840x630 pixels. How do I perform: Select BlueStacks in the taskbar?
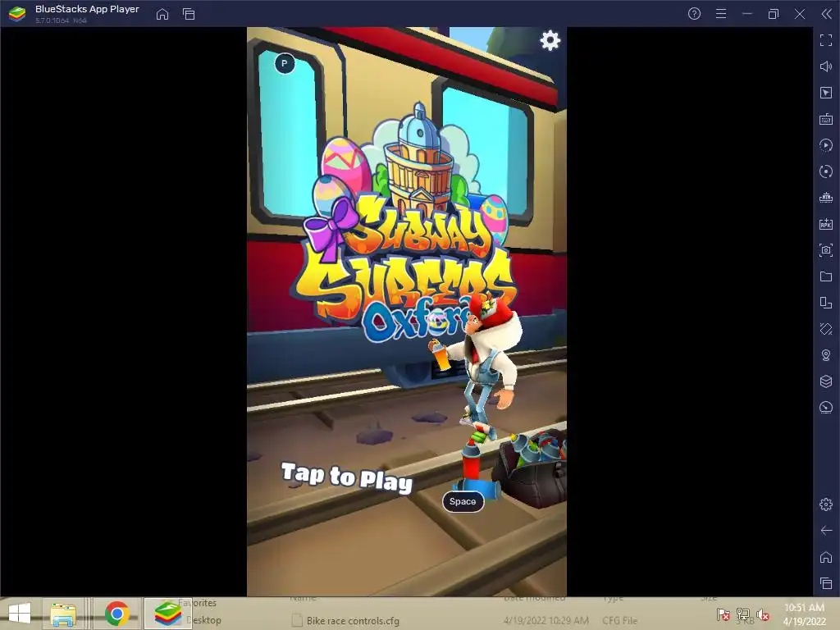168,614
